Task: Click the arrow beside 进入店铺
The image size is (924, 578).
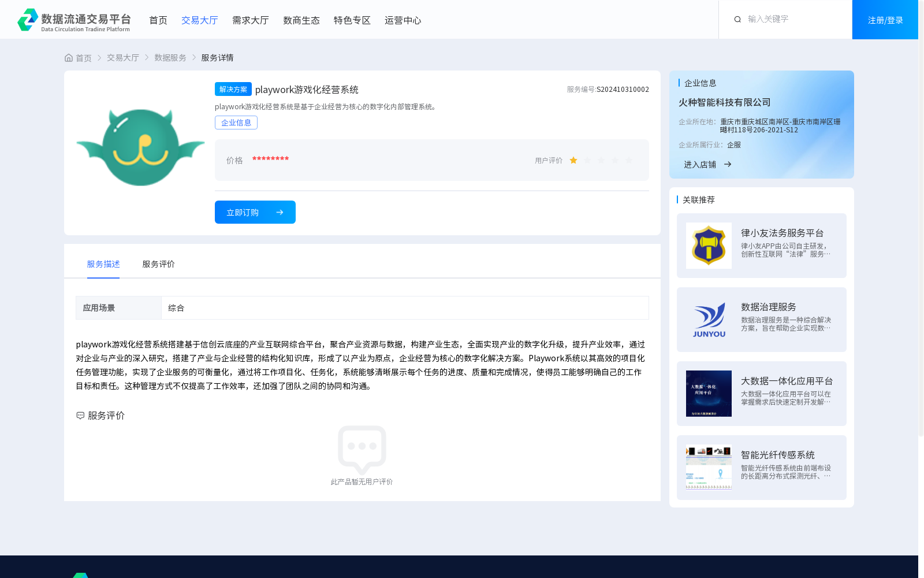Action: click(x=728, y=165)
